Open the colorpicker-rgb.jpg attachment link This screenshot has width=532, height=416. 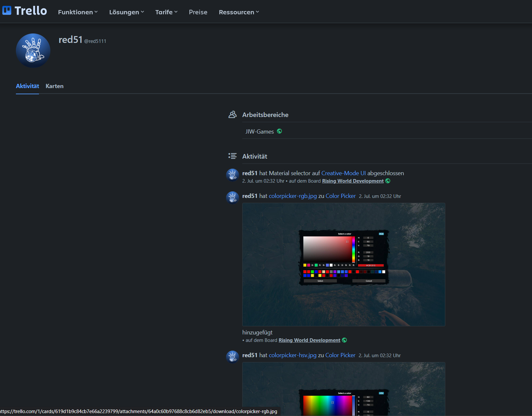pos(293,196)
